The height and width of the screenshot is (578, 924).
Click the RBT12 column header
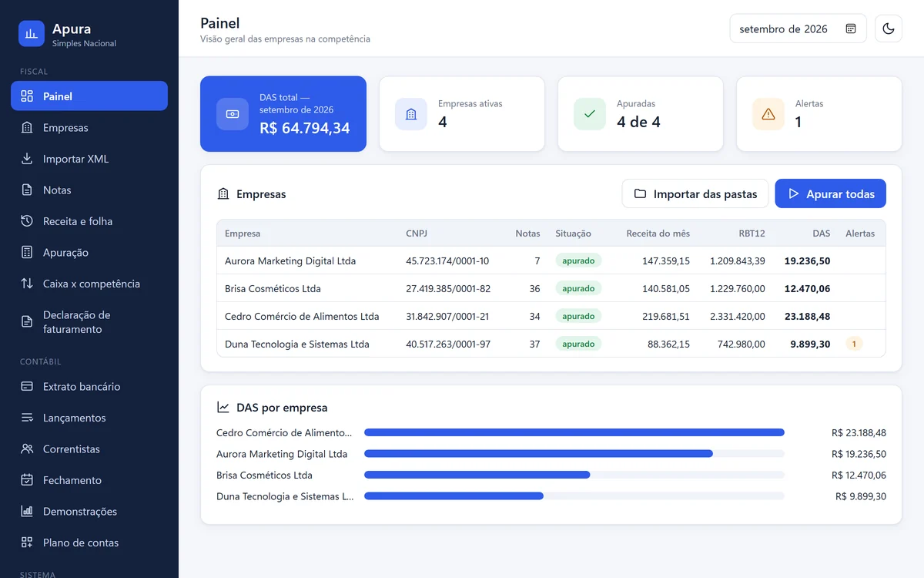click(x=752, y=234)
